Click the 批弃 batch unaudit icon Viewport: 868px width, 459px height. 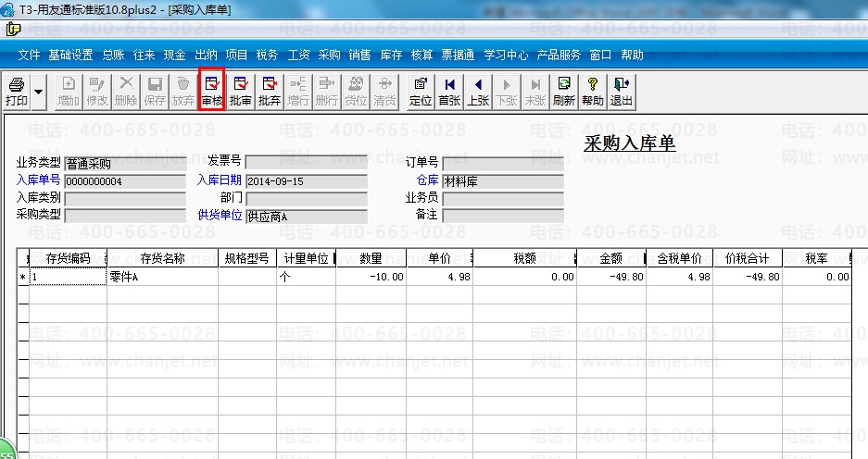(x=270, y=92)
